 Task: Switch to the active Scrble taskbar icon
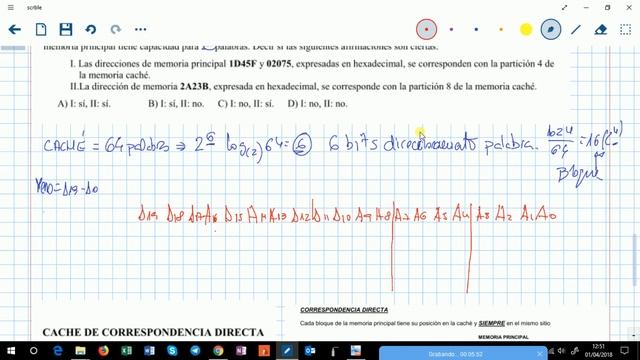click(287, 351)
